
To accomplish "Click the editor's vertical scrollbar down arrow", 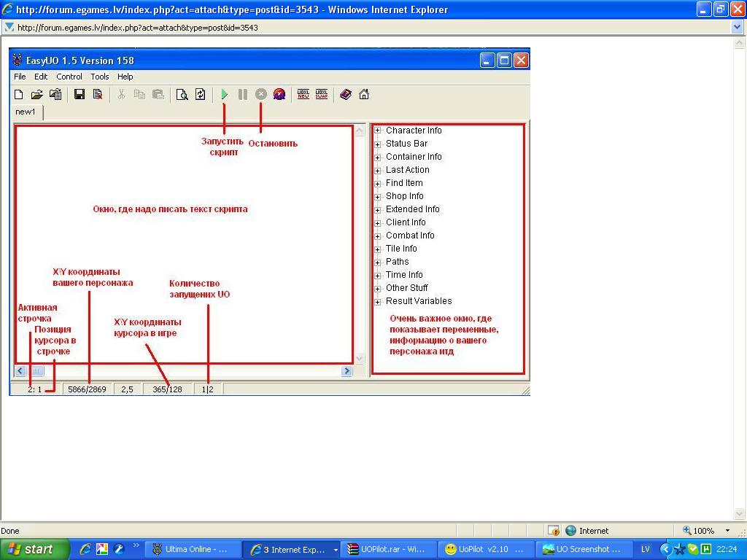I will point(360,358).
